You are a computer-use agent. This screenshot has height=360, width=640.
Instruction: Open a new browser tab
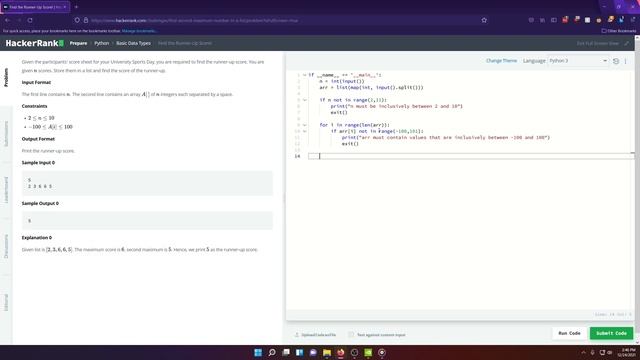point(76,7)
